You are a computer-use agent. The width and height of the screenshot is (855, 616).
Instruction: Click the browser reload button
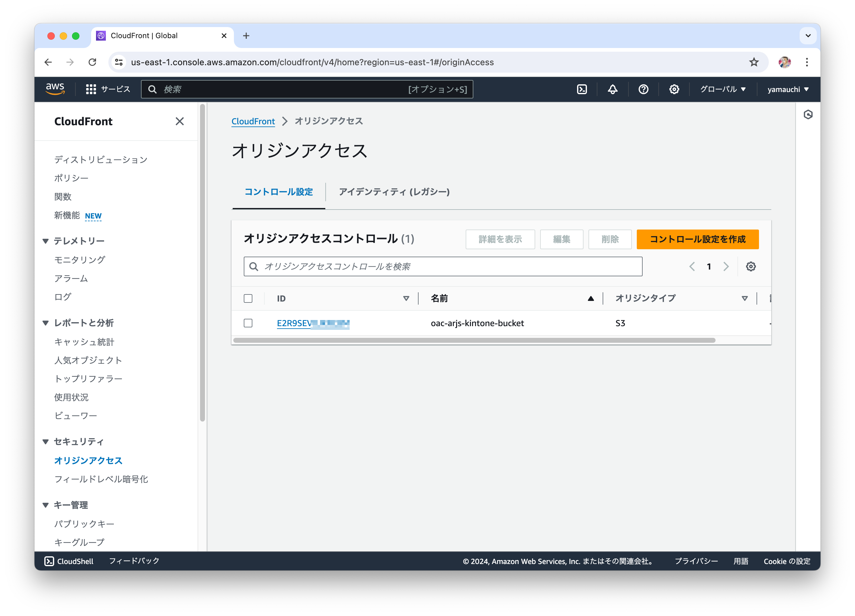(92, 62)
